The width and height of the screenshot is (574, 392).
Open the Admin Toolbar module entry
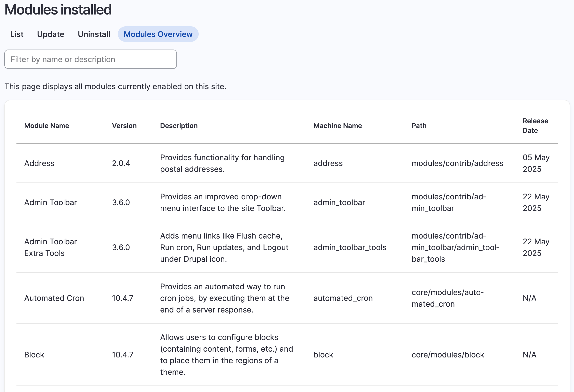pos(50,202)
